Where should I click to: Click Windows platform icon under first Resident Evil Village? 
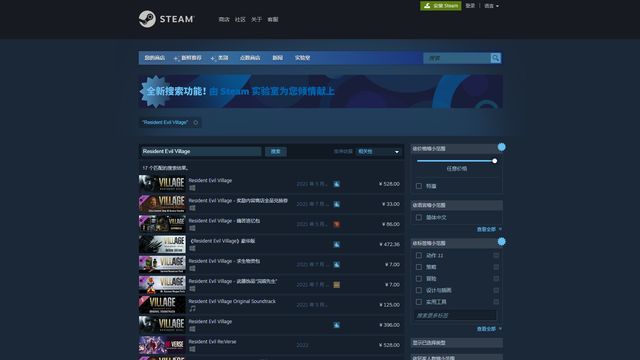[192, 188]
